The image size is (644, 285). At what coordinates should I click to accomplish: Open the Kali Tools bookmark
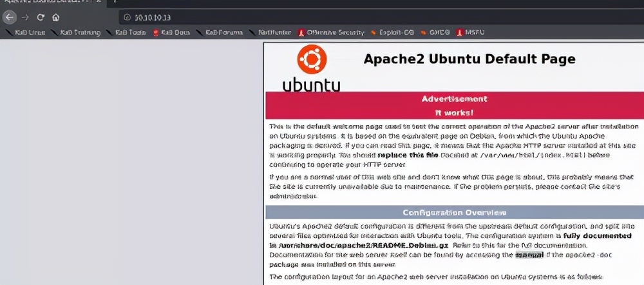point(126,32)
